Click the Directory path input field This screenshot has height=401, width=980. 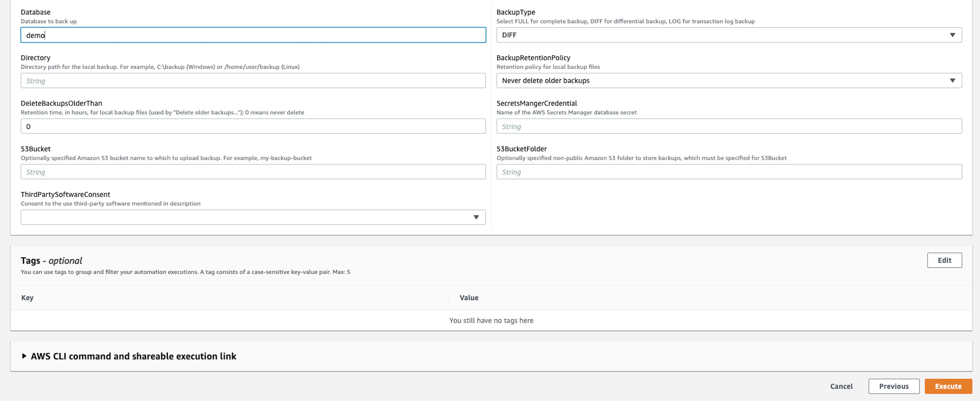(x=253, y=81)
